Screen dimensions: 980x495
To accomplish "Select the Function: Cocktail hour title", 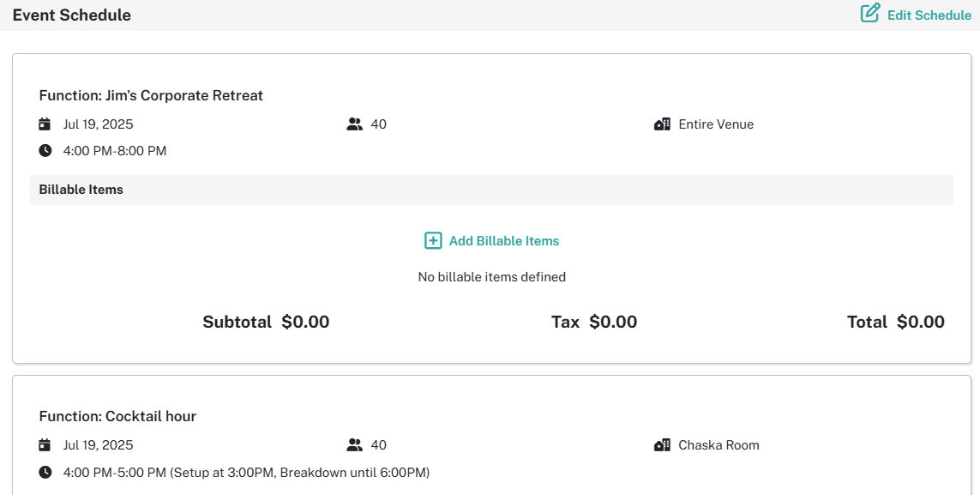I will [x=117, y=416].
